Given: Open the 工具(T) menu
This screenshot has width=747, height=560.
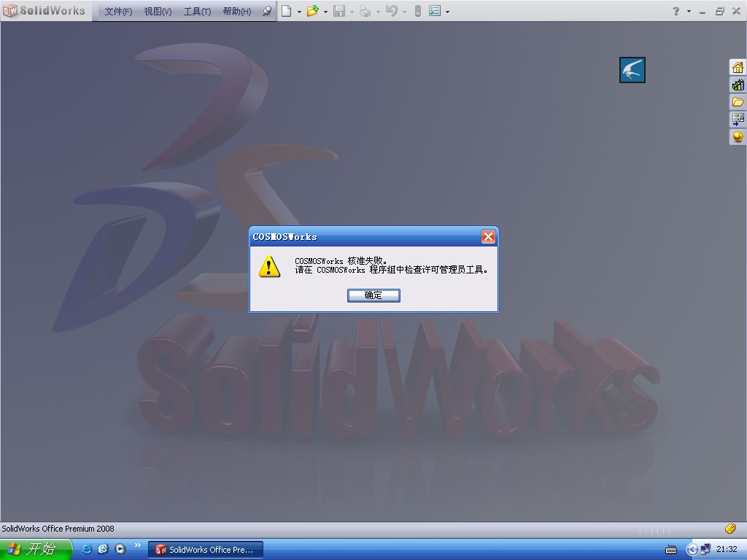Looking at the screenshot, I should point(197,12).
